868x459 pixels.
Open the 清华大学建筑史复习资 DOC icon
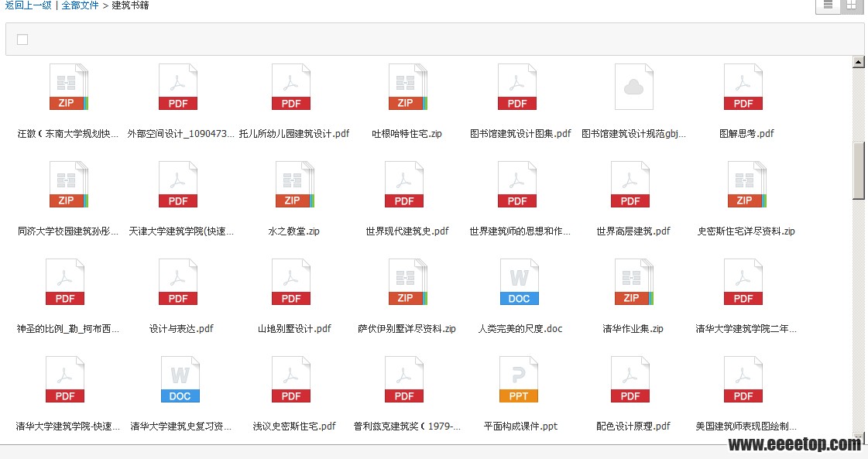(180, 379)
